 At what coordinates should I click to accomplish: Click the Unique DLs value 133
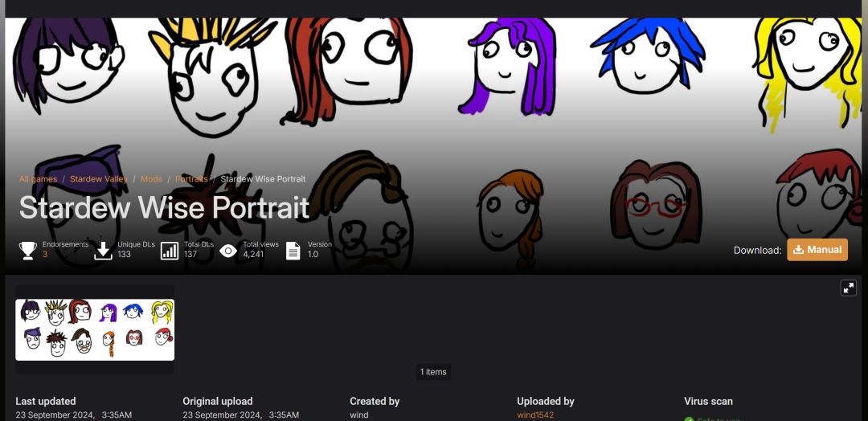click(124, 255)
